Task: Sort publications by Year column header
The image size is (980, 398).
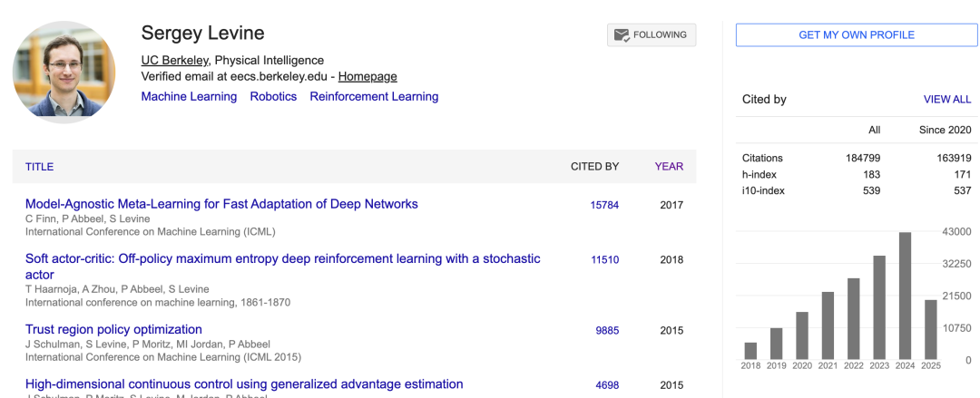Action: pos(669,167)
